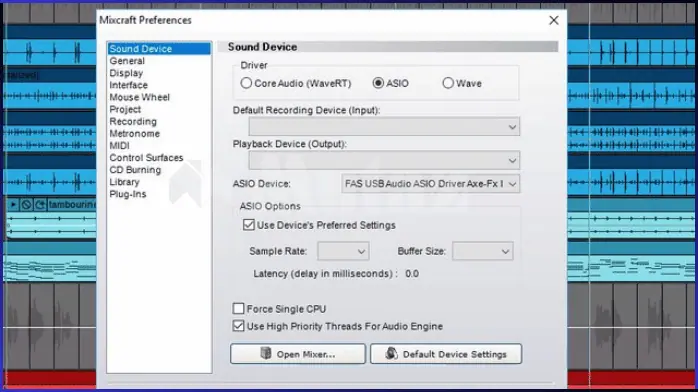Click the Sound Device section header
Image resolution: width=698 pixels, height=392 pixels.
pyautogui.click(x=262, y=47)
